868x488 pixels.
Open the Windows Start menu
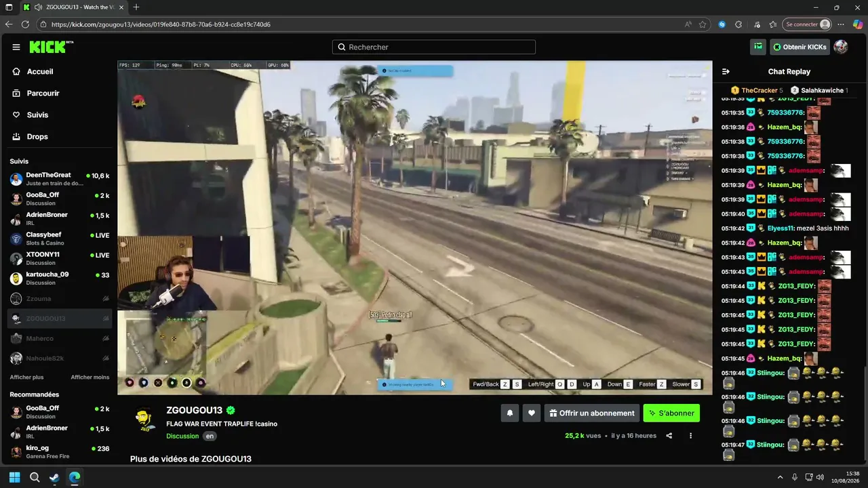pos(14,477)
